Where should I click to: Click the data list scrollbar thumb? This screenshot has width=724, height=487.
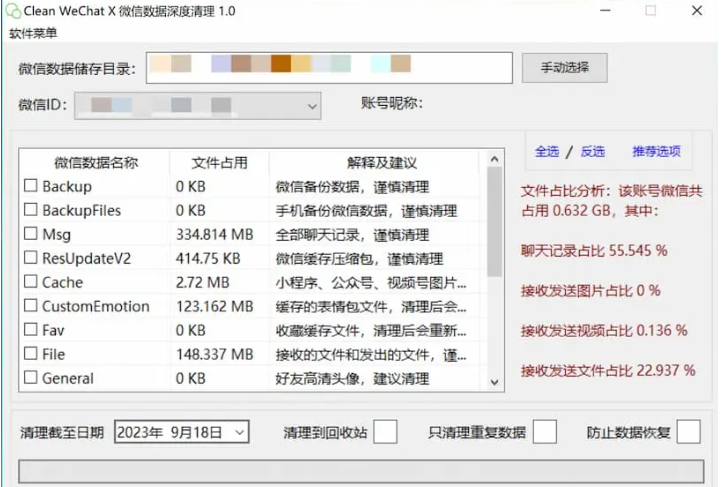pos(495,222)
